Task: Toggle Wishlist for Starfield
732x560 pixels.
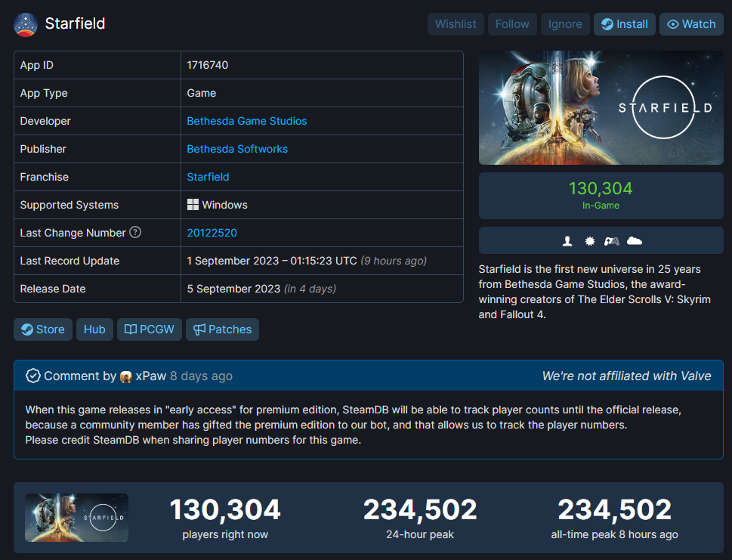Action: (456, 24)
